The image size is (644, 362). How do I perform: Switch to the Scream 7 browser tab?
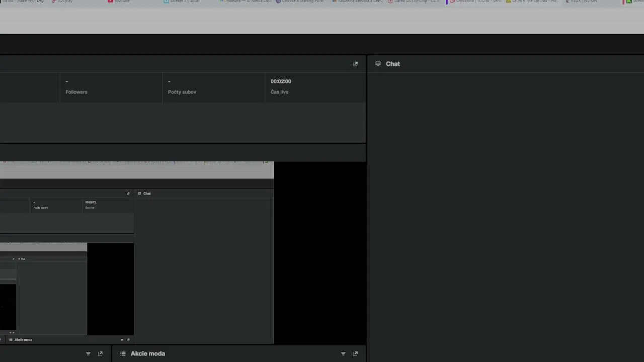pos(181,2)
